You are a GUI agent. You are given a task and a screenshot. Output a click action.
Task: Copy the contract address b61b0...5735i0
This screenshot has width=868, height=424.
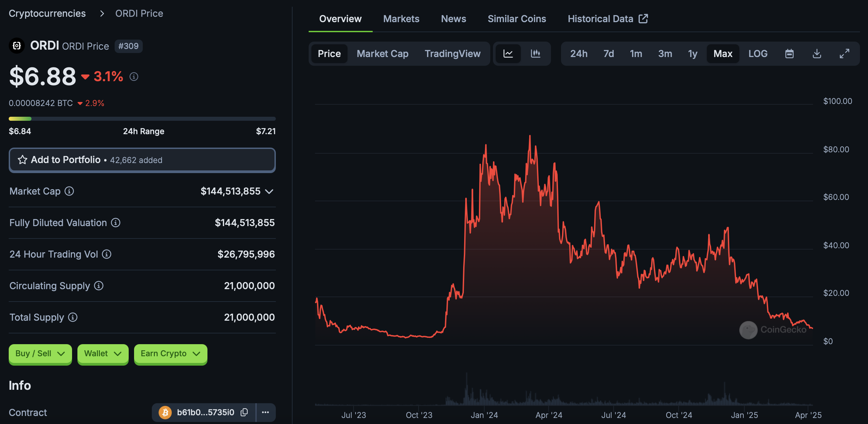click(x=244, y=412)
